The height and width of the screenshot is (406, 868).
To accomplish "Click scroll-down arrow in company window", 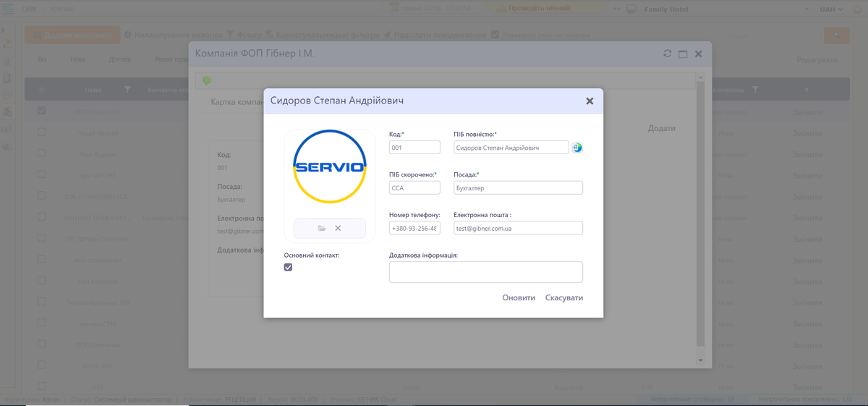I will [x=699, y=360].
